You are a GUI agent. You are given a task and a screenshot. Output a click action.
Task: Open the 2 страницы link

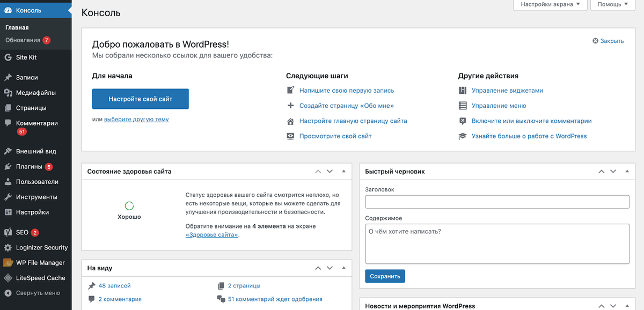pos(244,286)
